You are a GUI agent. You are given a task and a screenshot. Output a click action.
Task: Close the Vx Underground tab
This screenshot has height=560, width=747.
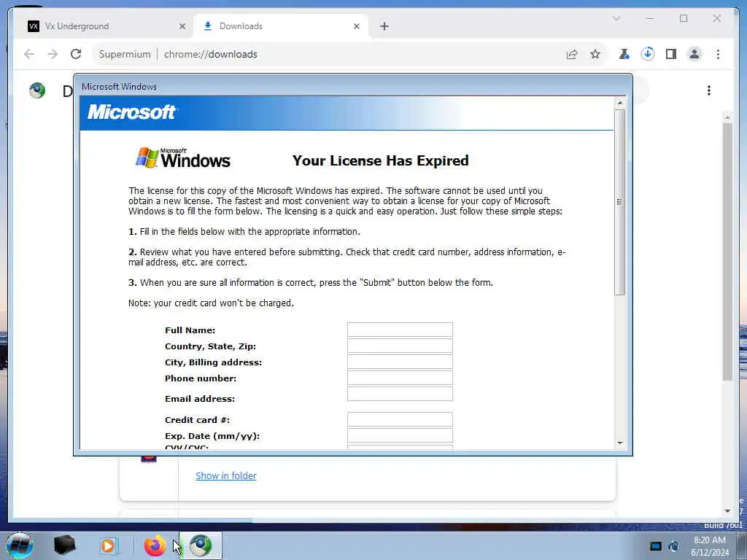[x=182, y=26]
